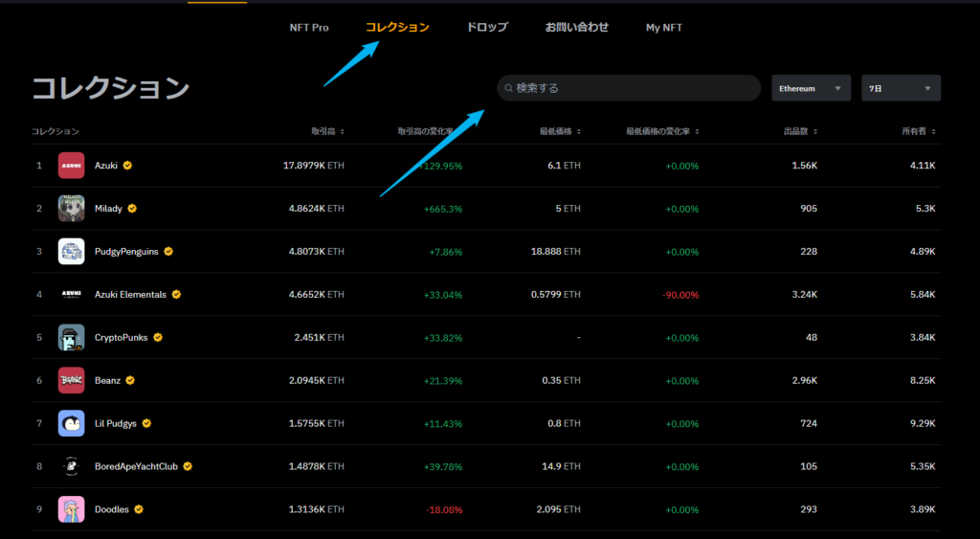
Task: Open the Ethereum chain dropdown
Action: pyautogui.click(x=811, y=88)
